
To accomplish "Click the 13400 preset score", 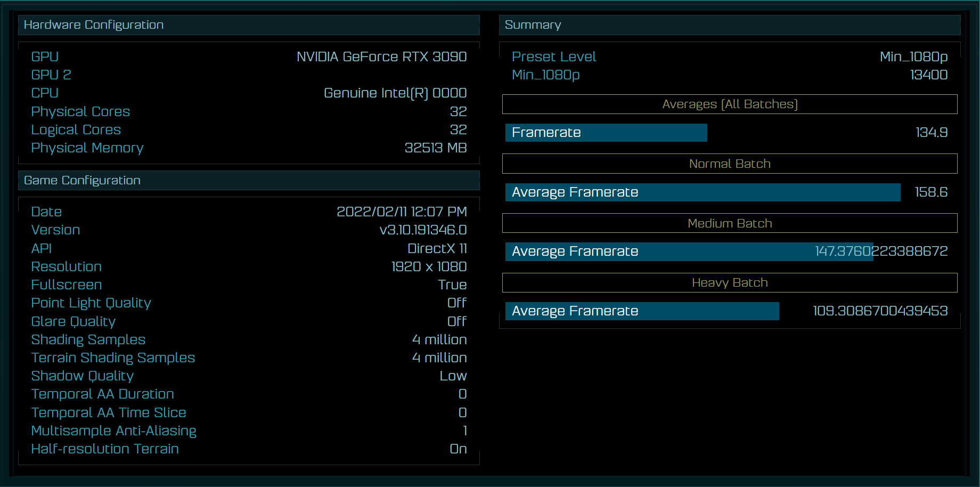I will [928, 75].
